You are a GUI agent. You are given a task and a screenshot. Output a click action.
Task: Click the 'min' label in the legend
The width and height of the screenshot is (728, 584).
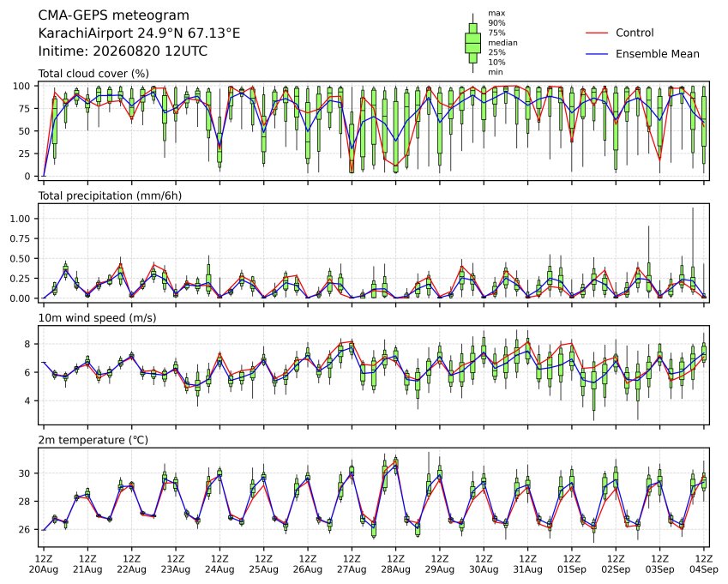496,72
